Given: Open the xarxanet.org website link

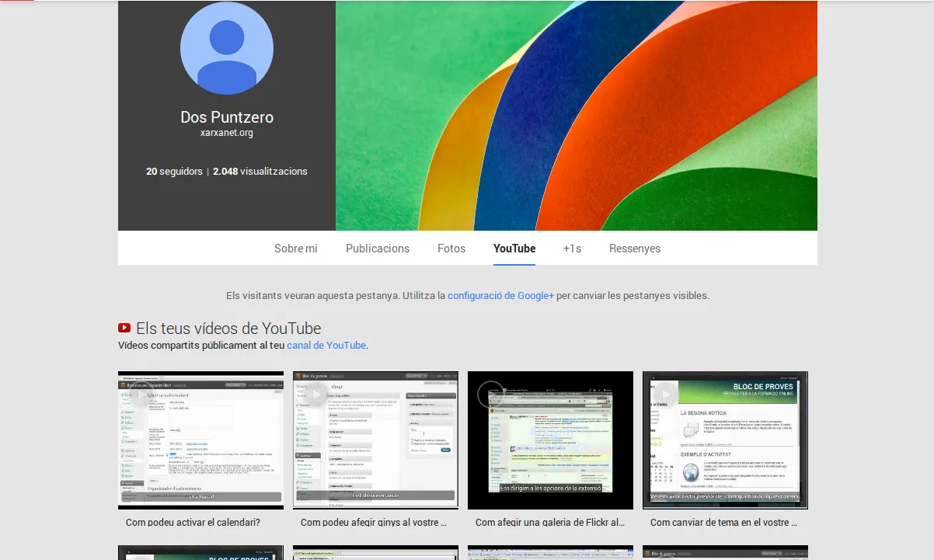Looking at the screenshot, I should (227, 134).
